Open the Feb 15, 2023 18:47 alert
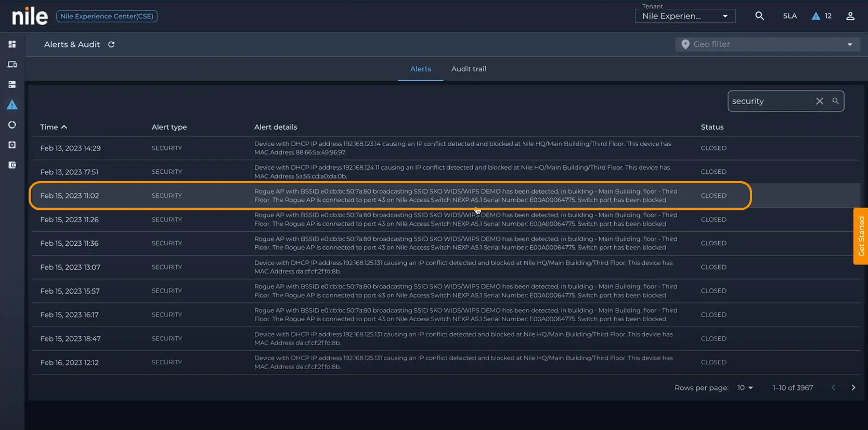The height and width of the screenshot is (430, 868). click(446, 338)
